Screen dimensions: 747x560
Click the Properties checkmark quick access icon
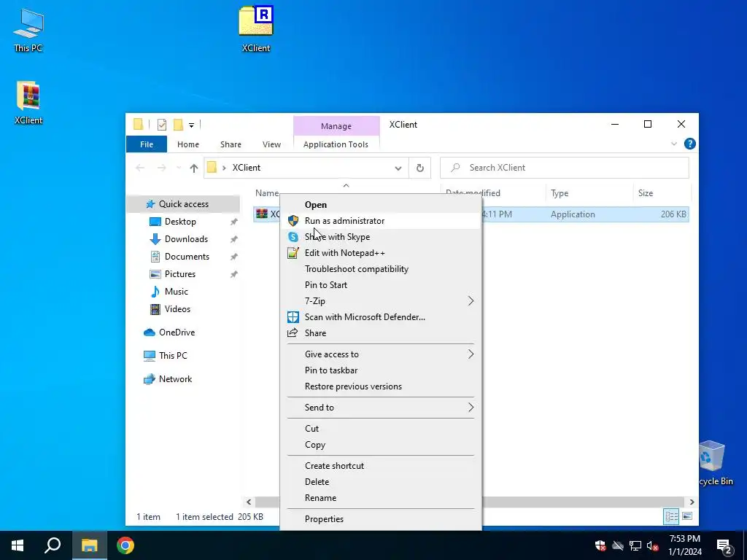[161, 125]
